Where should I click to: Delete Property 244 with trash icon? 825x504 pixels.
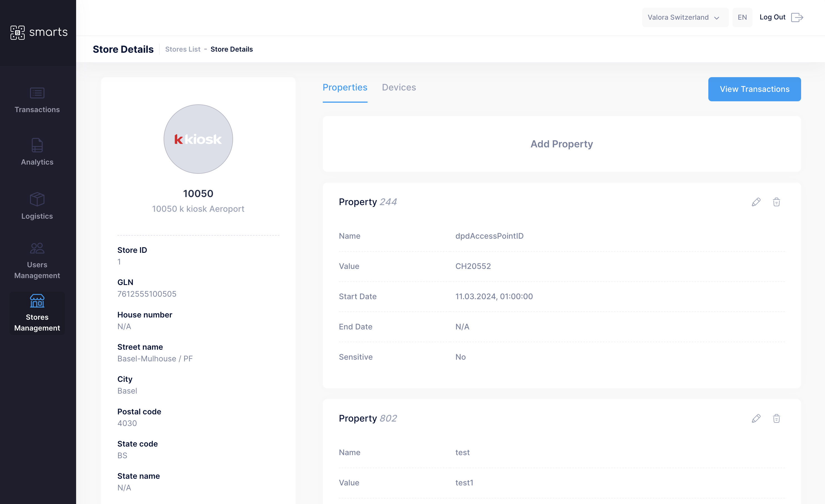pyautogui.click(x=776, y=202)
